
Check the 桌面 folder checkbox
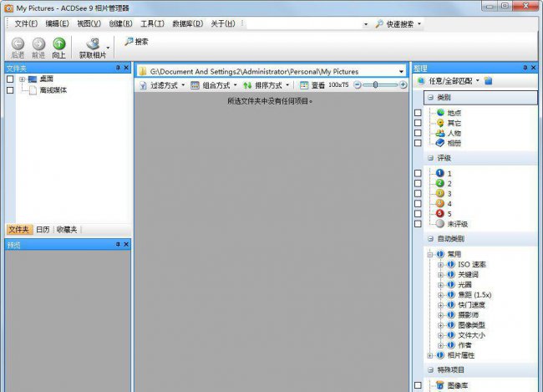click(10, 79)
